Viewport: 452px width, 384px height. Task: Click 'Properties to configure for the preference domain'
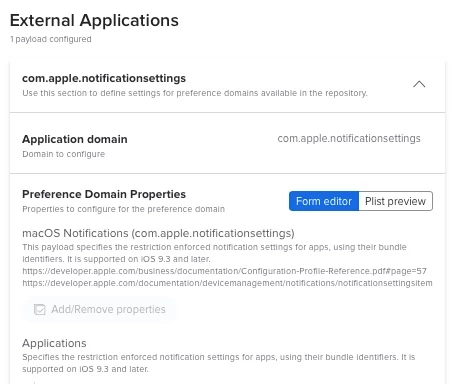124,209
